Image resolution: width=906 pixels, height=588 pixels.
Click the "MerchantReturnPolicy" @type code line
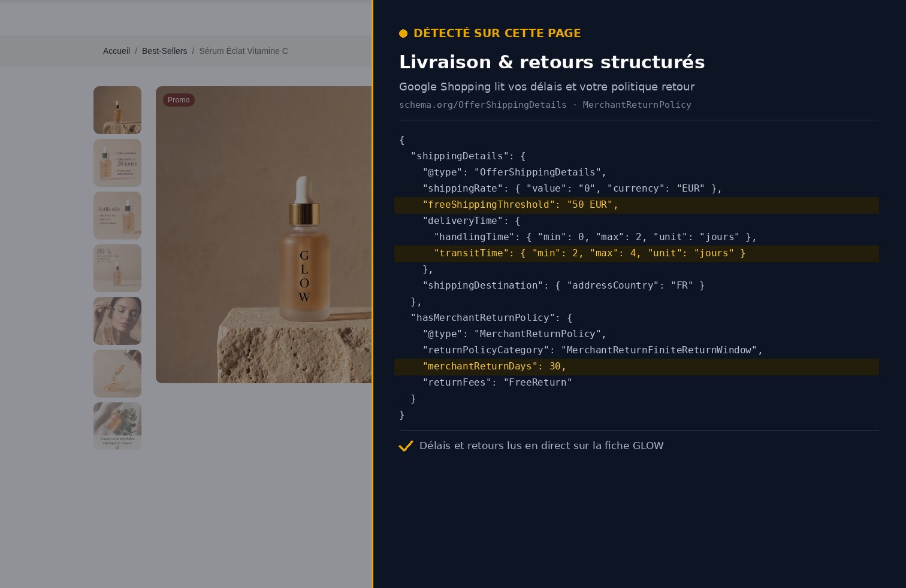click(x=515, y=334)
